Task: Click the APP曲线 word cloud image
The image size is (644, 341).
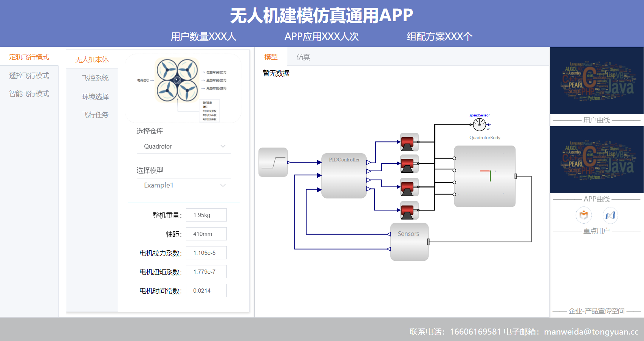Action: (x=597, y=160)
